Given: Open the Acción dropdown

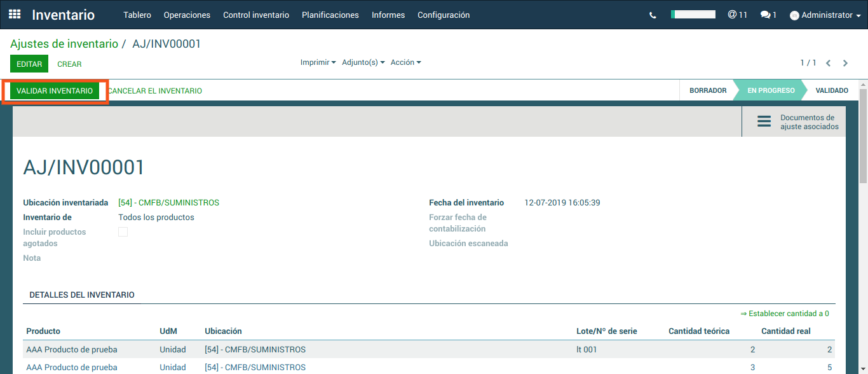Looking at the screenshot, I should pyautogui.click(x=405, y=62).
